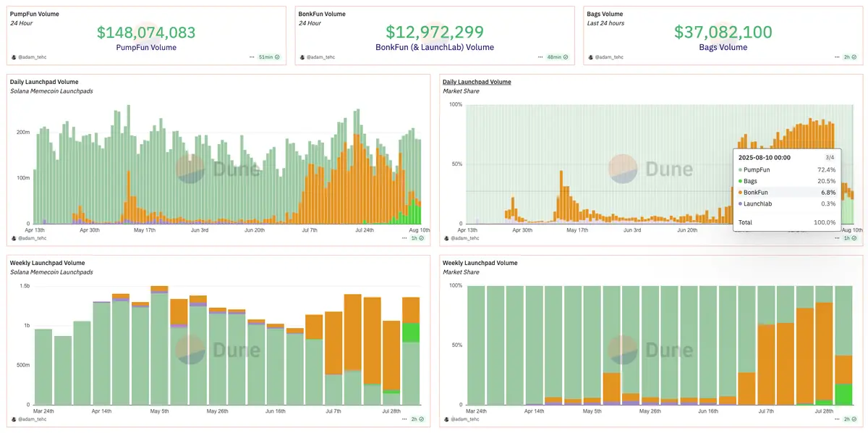Click the 2025-08-10 00:00 tooltip date header

coord(764,156)
